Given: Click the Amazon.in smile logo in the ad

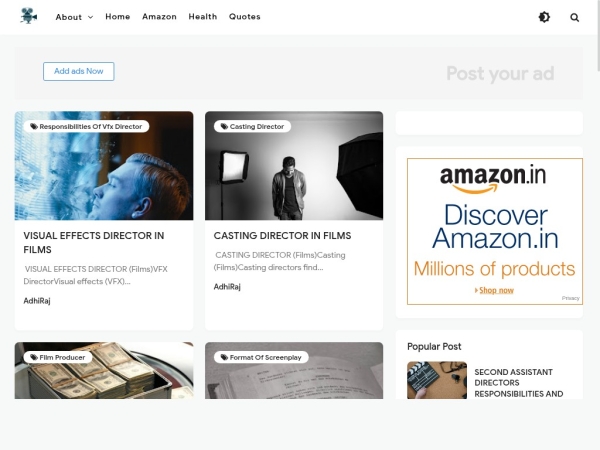Looking at the screenshot, I should coord(493,180).
